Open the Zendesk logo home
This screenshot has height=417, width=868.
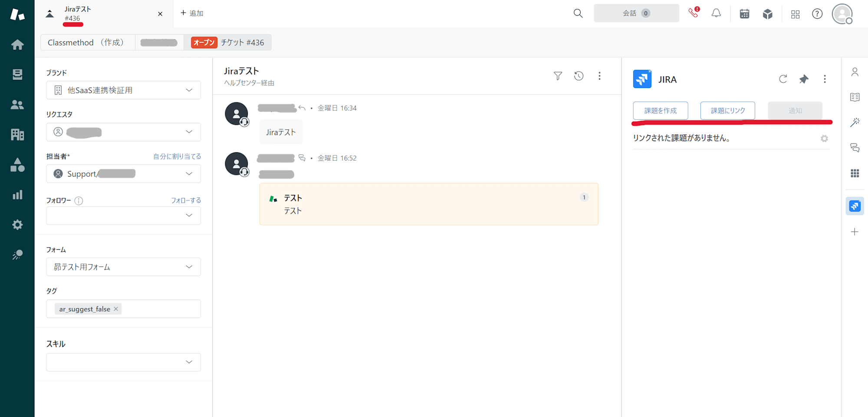17,14
